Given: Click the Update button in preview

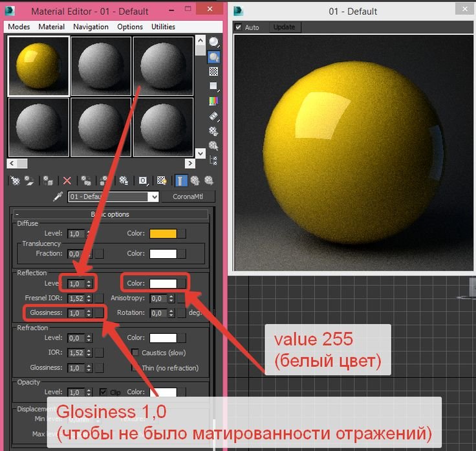Looking at the screenshot, I should tap(284, 27).
